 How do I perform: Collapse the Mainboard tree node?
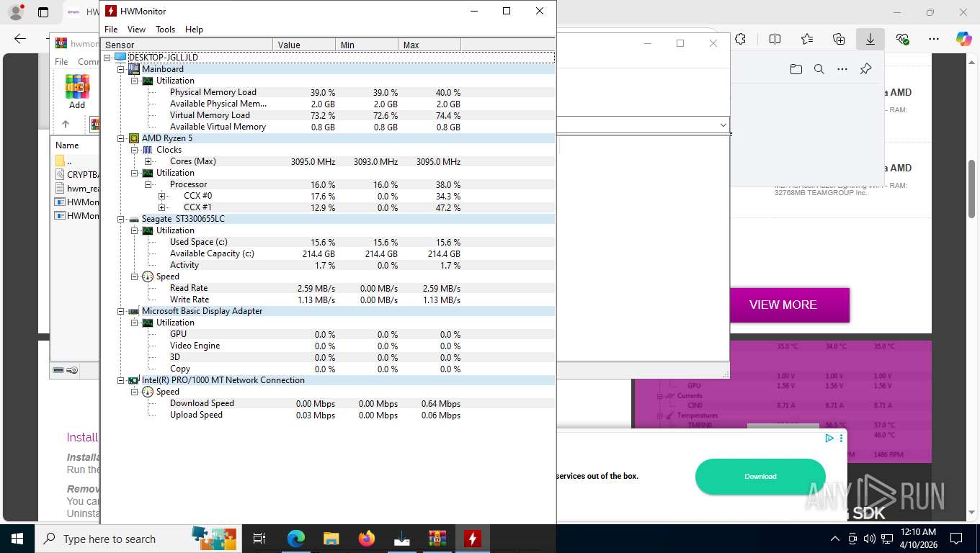pyautogui.click(x=121, y=69)
